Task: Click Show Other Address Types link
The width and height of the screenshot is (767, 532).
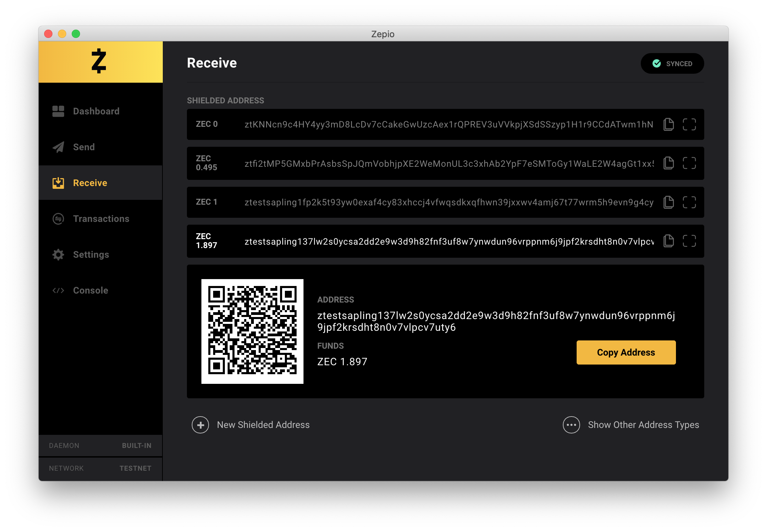Action: [643, 425]
